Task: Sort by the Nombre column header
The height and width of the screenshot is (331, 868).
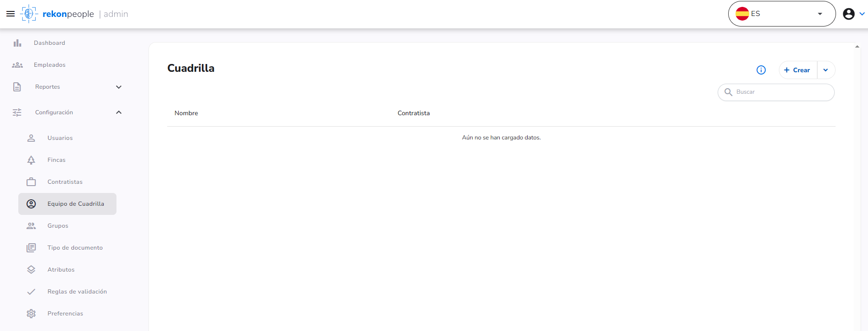Action: click(186, 113)
